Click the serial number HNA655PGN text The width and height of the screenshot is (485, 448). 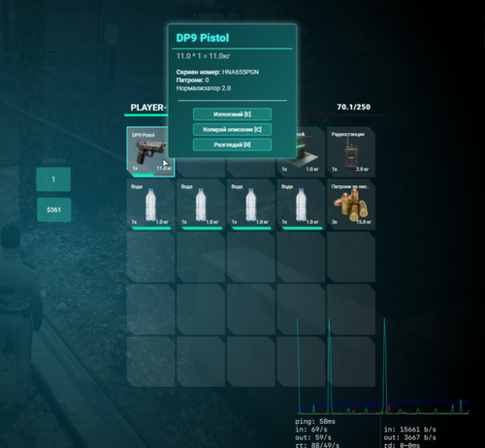241,72
